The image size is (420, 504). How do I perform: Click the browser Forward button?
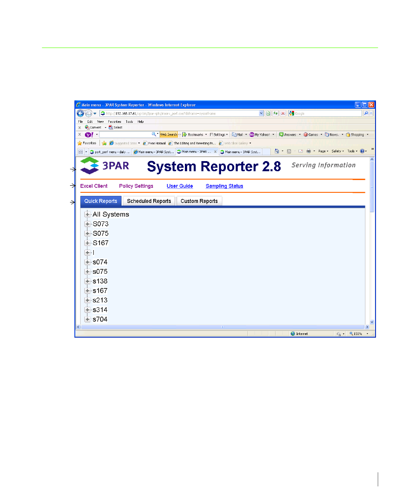[x=88, y=113]
